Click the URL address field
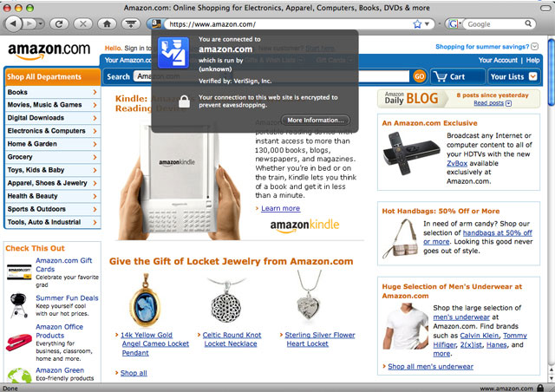Screen dimensions: 555x392 (289, 24)
